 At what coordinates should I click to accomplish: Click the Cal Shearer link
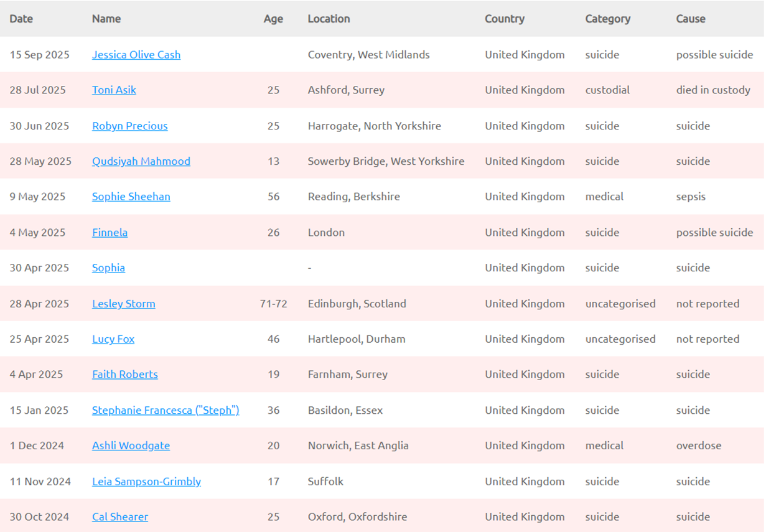(x=120, y=517)
